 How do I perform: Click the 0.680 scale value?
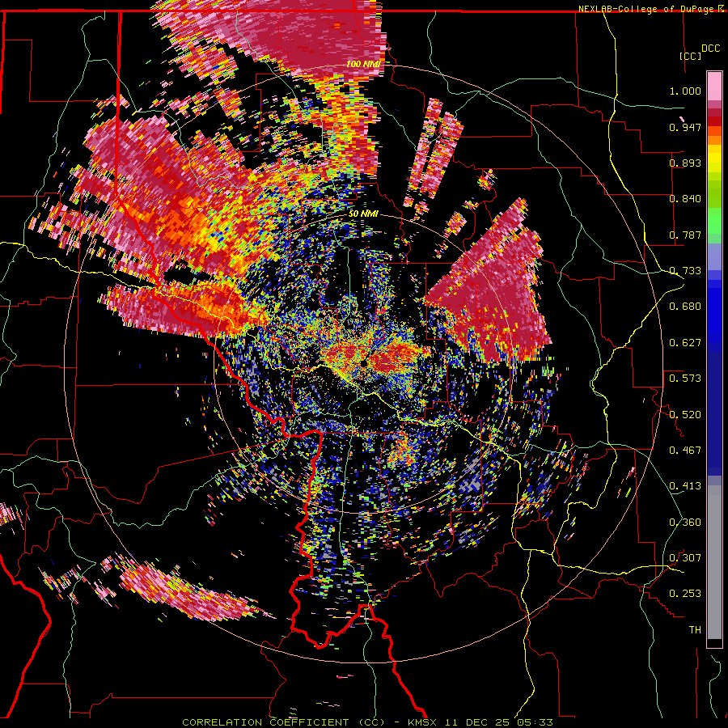[x=685, y=307]
